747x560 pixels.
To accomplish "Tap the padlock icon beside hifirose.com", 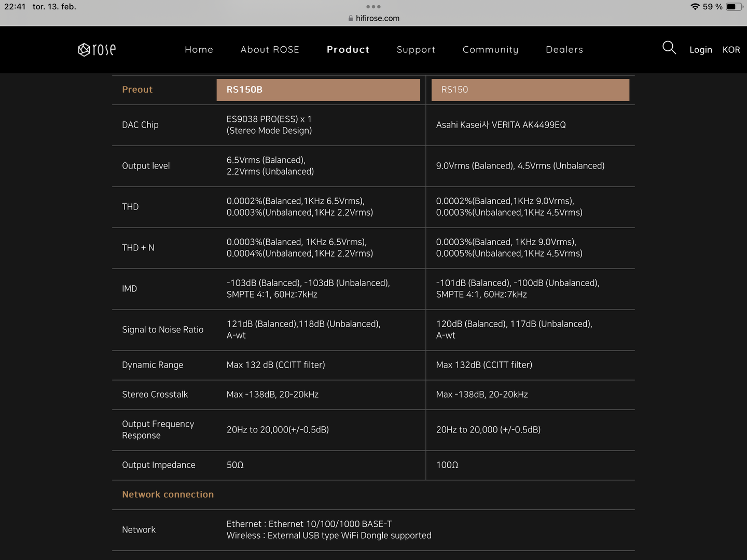I will (351, 18).
